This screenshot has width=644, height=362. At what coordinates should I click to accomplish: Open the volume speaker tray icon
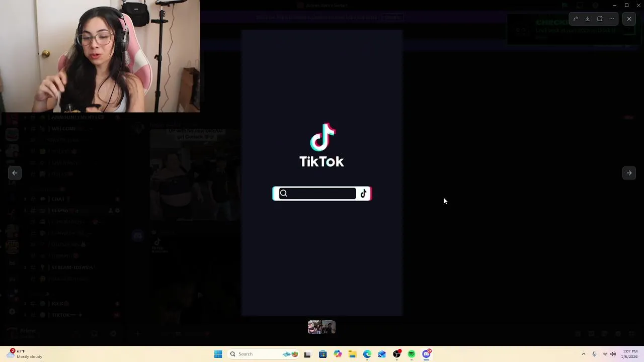613,354
